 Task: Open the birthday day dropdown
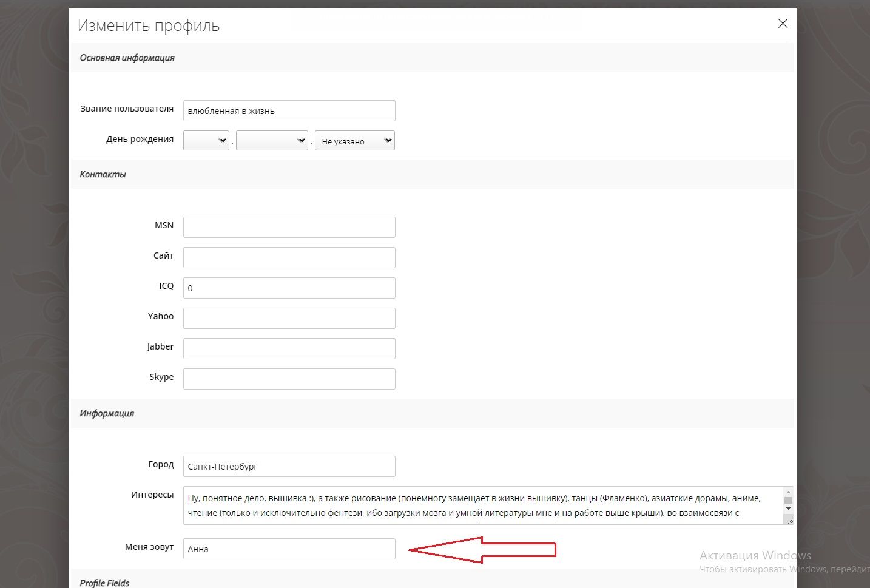(x=206, y=141)
